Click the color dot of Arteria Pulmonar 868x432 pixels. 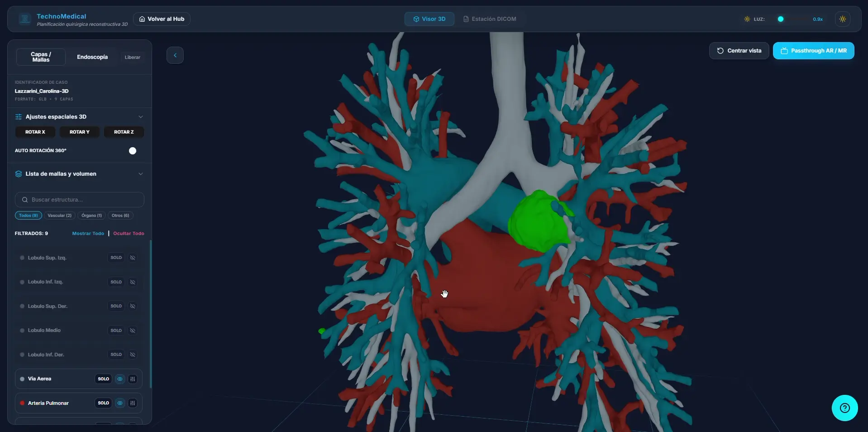point(22,403)
